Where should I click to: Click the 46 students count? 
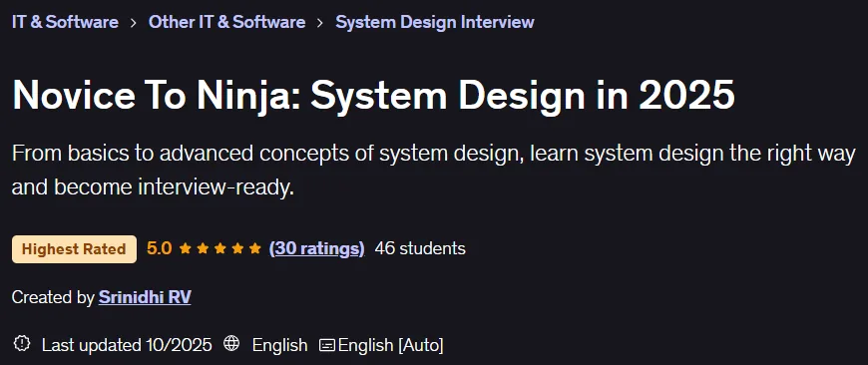click(420, 249)
